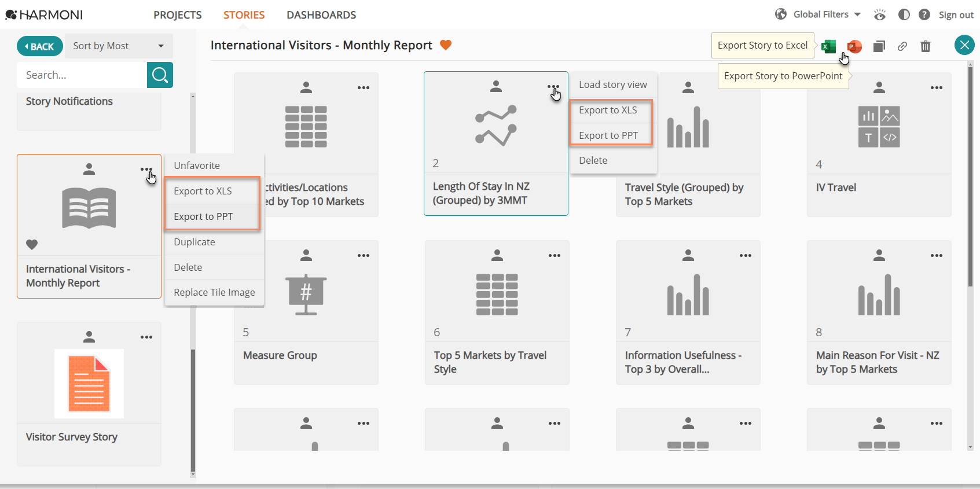Image resolution: width=980 pixels, height=489 pixels.
Task: Open three-dot menu on IV Travel tile
Action: [936, 88]
